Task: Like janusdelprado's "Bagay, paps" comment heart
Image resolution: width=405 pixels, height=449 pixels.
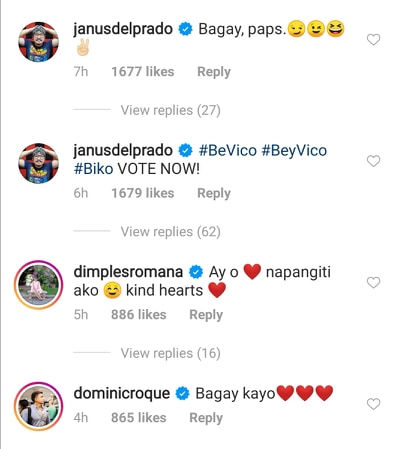Action: pyautogui.click(x=373, y=40)
